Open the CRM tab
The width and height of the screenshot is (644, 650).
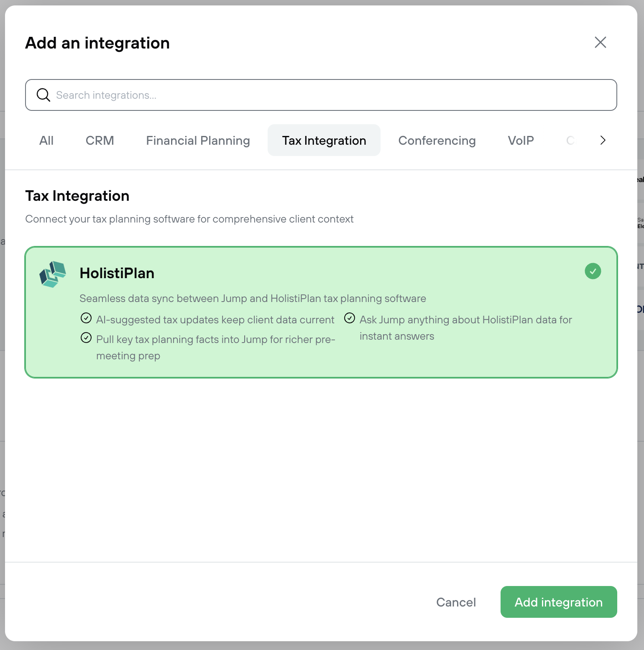click(x=100, y=141)
